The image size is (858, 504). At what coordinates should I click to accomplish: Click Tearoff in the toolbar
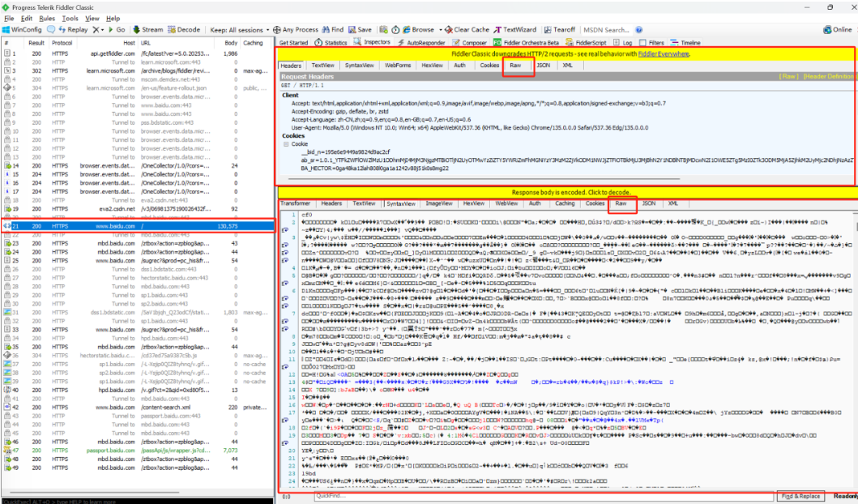[x=559, y=29]
